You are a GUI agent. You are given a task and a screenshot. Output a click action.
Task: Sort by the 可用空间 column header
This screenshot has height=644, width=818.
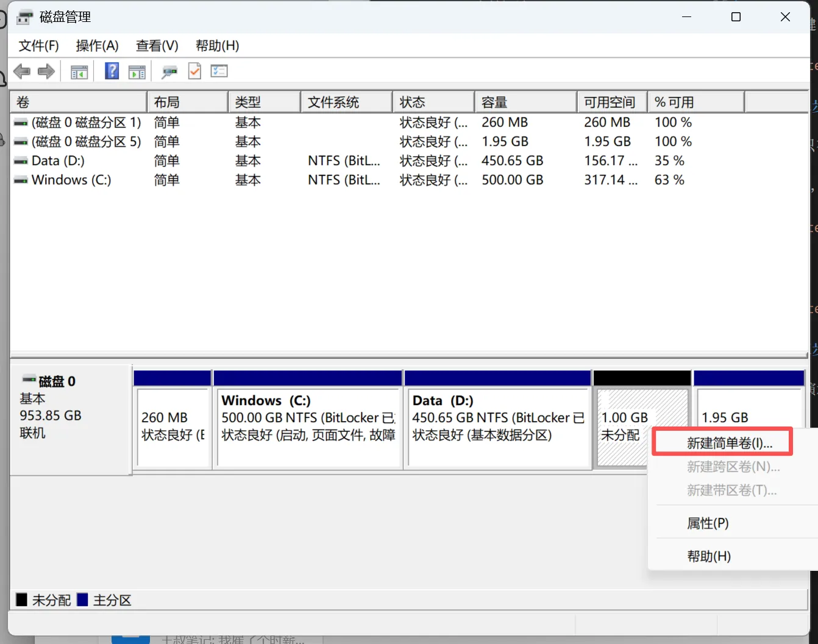pos(613,102)
